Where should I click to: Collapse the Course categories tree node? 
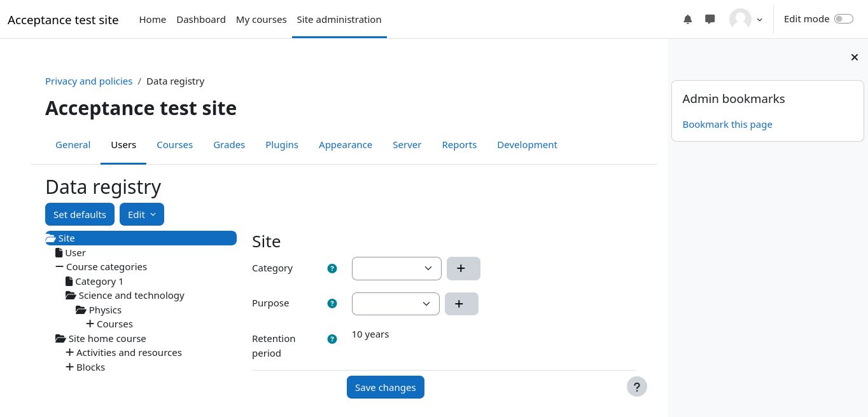click(60, 267)
